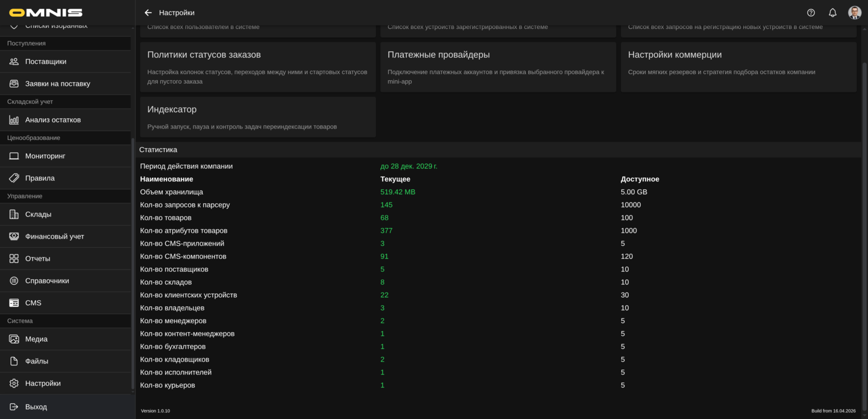Click the Правила tag icon
Image resolution: width=868 pixels, height=419 pixels.
coord(14,178)
